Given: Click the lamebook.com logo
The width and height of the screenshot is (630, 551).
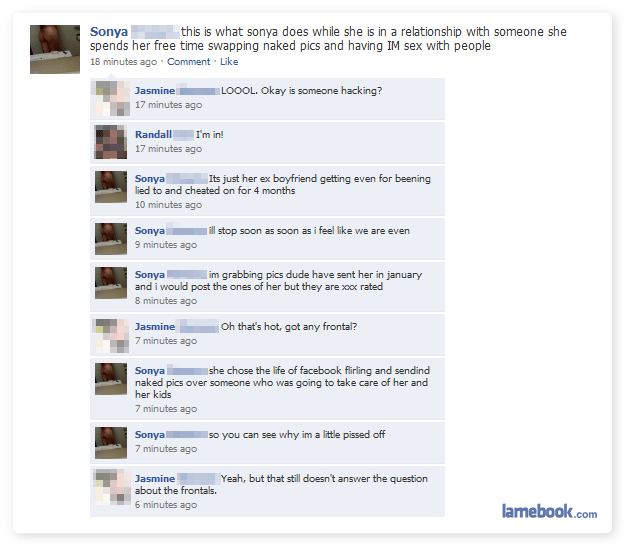Looking at the screenshot, I should [549, 512].
